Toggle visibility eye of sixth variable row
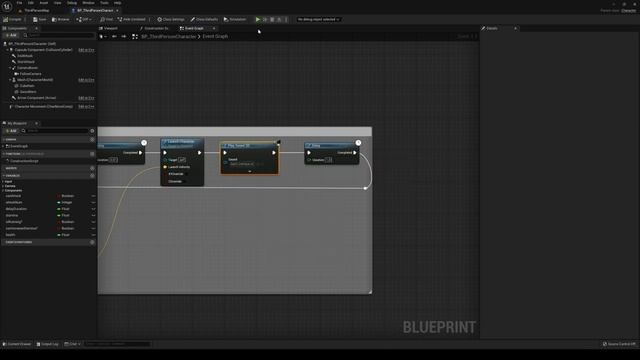640x360 pixels. [x=93, y=228]
